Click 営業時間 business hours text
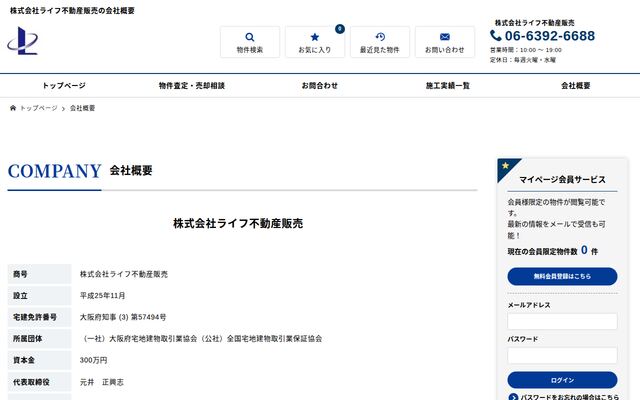This screenshot has height=400, width=640. [x=526, y=50]
